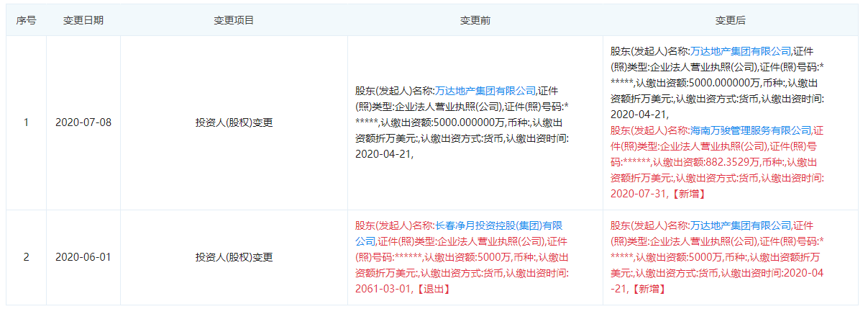Click the 变更项目 column header

click(234, 20)
